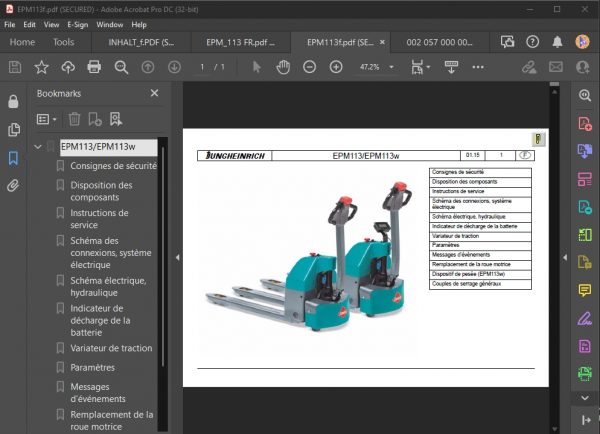Collapse the left navigation pane arrow
600x434 pixels.
(x=178, y=258)
